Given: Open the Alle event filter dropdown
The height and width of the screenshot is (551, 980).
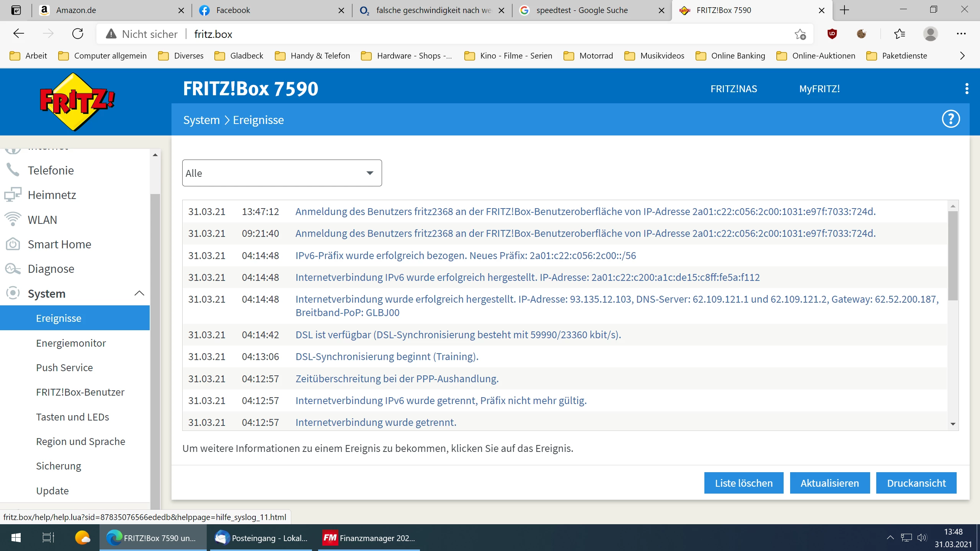Looking at the screenshot, I should point(282,173).
